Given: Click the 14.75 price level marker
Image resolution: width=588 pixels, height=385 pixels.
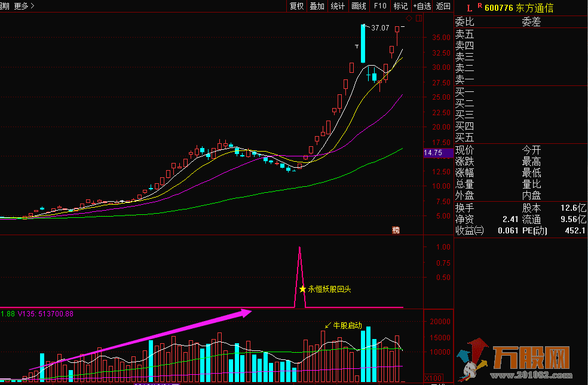Looking at the screenshot, I should tap(433, 153).
